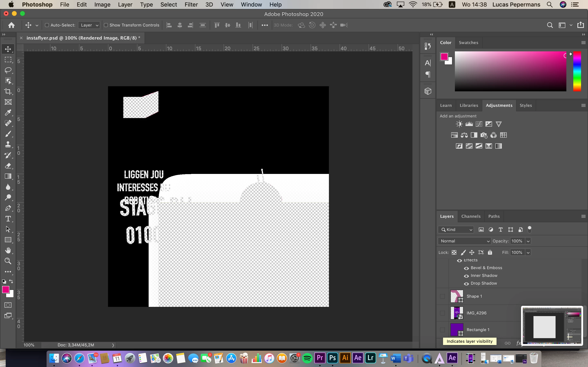Select the Eyedropper tool
Image resolution: width=588 pixels, height=367 pixels.
[8, 113]
